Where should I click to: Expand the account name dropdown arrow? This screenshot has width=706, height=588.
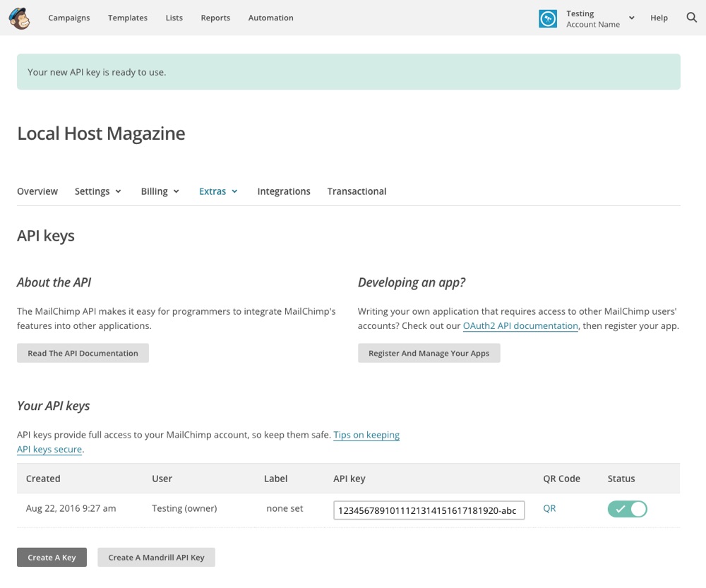632,18
